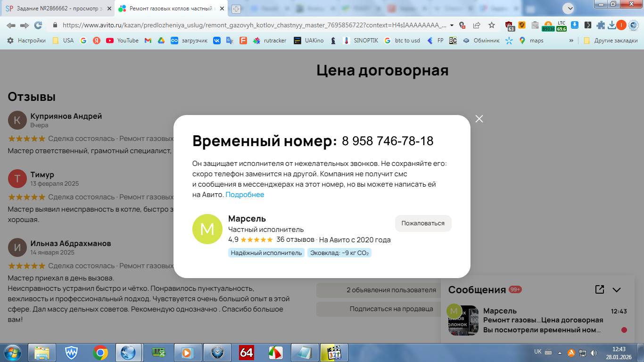The height and width of the screenshot is (362, 644).
Task: Open the Gmail bookmark icon
Action: (148, 41)
